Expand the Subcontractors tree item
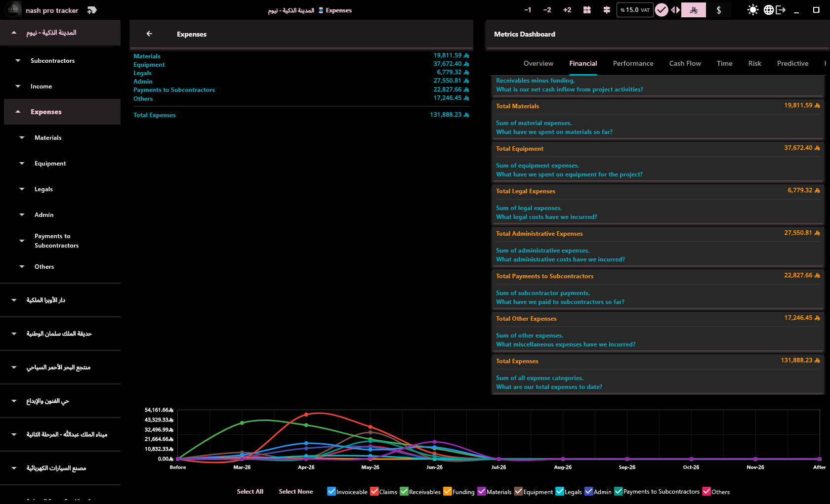The width and height of the screenshot is (830, 504). (18, 61)
